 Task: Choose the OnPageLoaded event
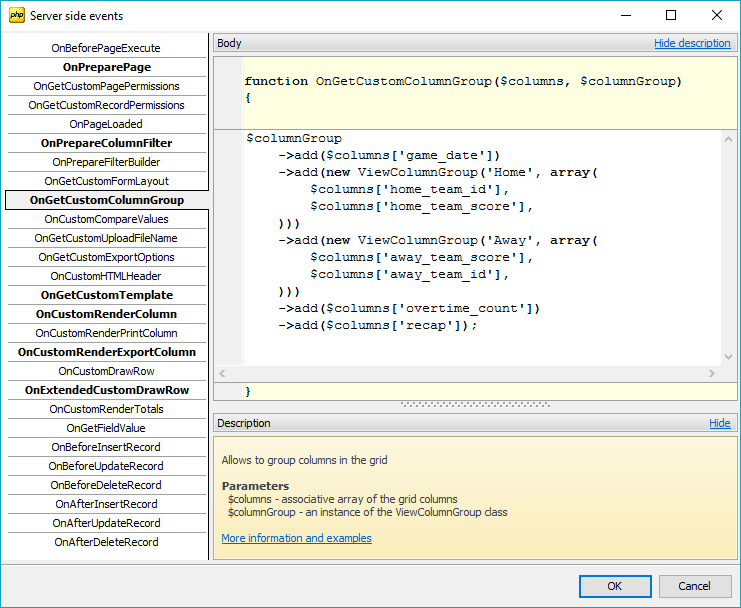[x=106, y=124]
